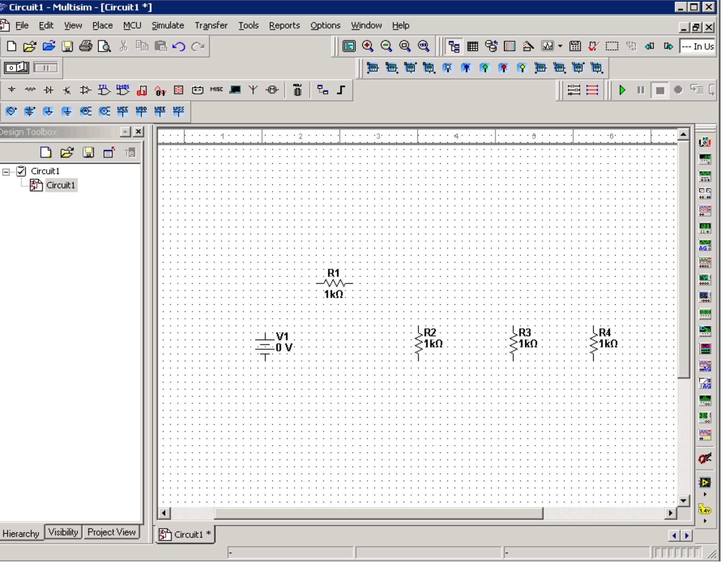Place a diode component
728x563 pixels.
click(48, 90)
